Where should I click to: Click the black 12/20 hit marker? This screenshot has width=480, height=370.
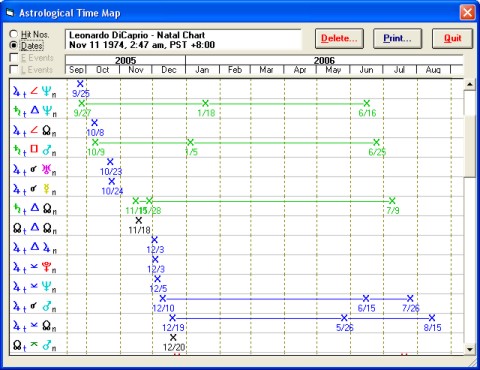tap(173, 337)
